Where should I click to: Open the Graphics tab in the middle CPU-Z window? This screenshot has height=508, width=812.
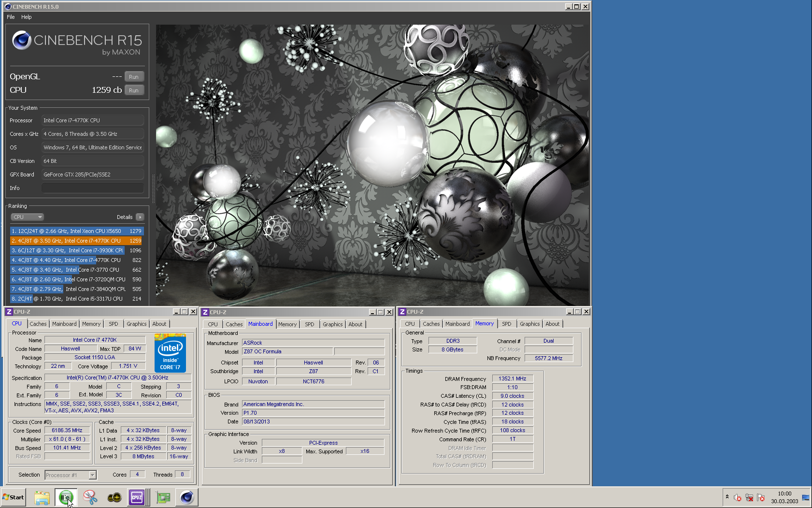point(333,324)
